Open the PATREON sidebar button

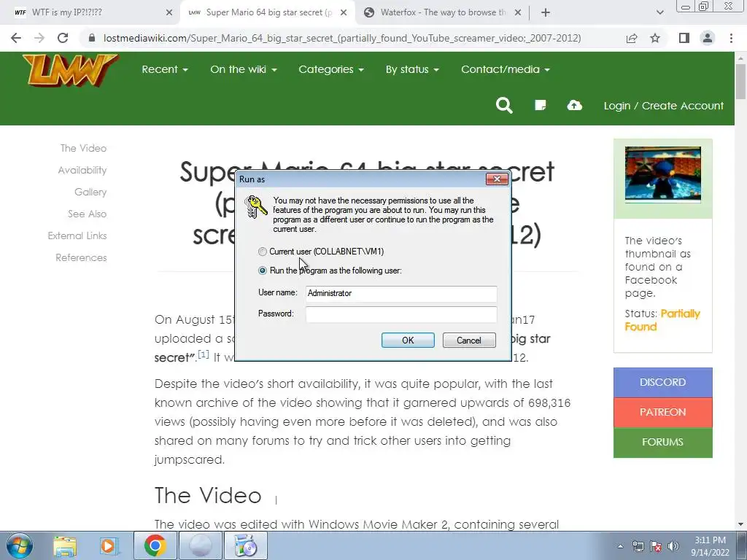coord(662,412)
